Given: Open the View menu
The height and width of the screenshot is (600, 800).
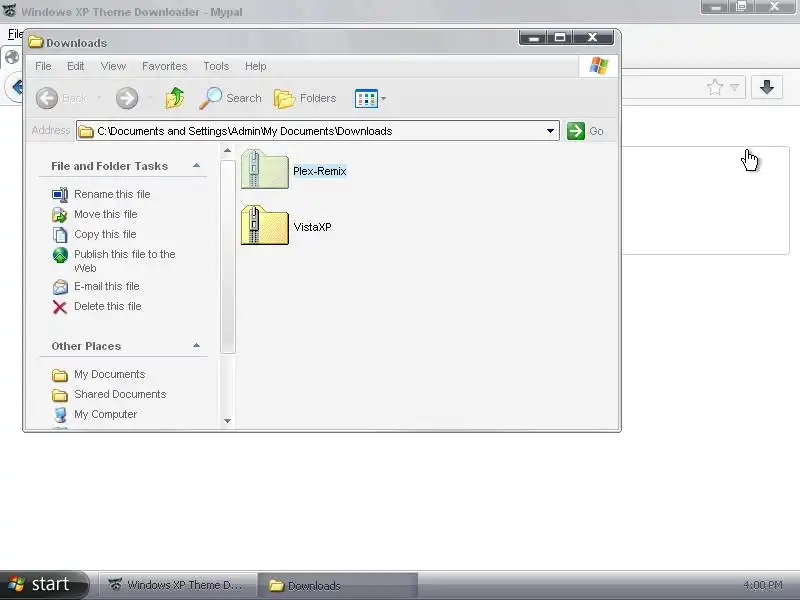Looking at the screenshot, I should [113, 66].
